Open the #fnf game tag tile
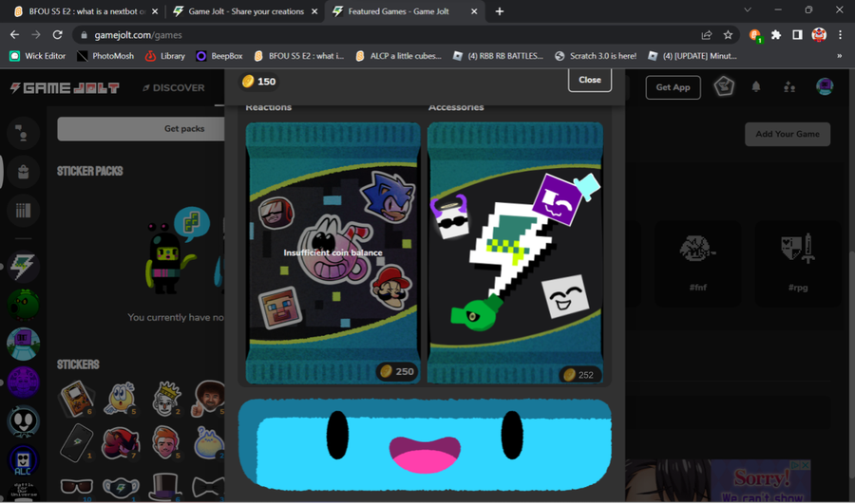This screenshot has height=504, width=855. point(697,263)
